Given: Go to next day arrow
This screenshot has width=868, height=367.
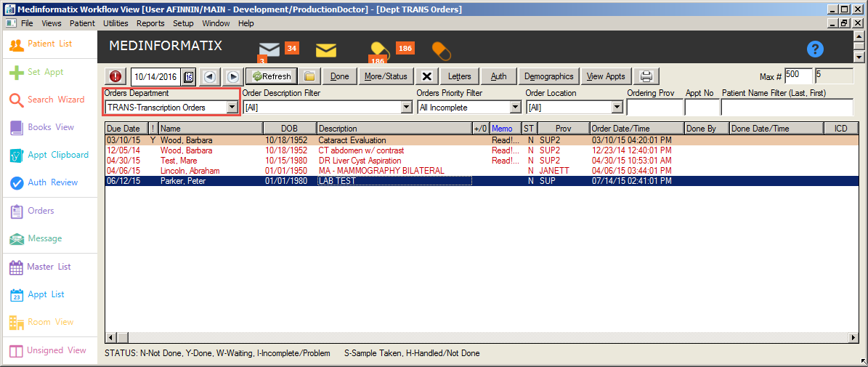Looking at the screenshot, I should [x=232, y=76].
